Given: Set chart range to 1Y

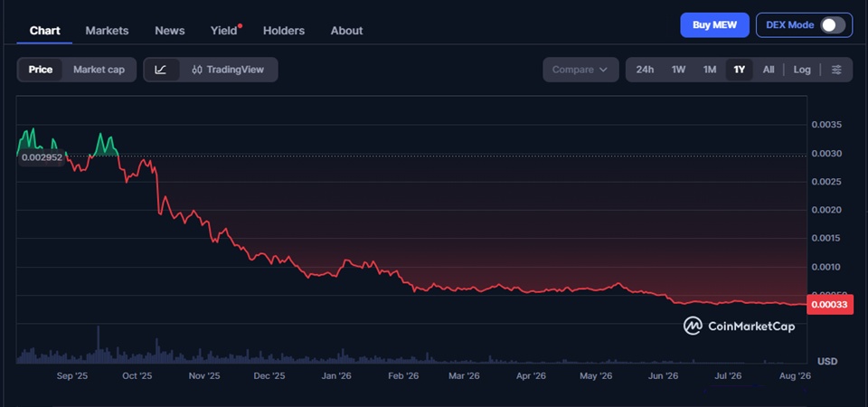Looking at the screenshot, I should pos(739,70).
